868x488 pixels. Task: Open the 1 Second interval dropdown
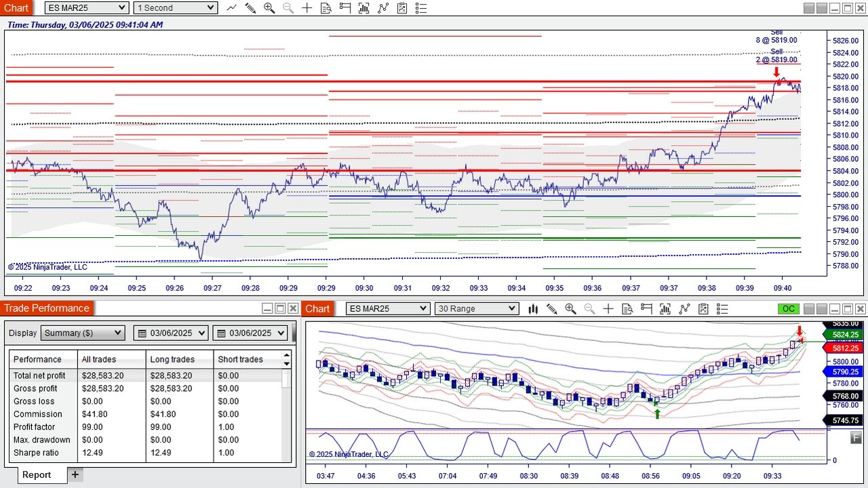(x=175, y=7)
